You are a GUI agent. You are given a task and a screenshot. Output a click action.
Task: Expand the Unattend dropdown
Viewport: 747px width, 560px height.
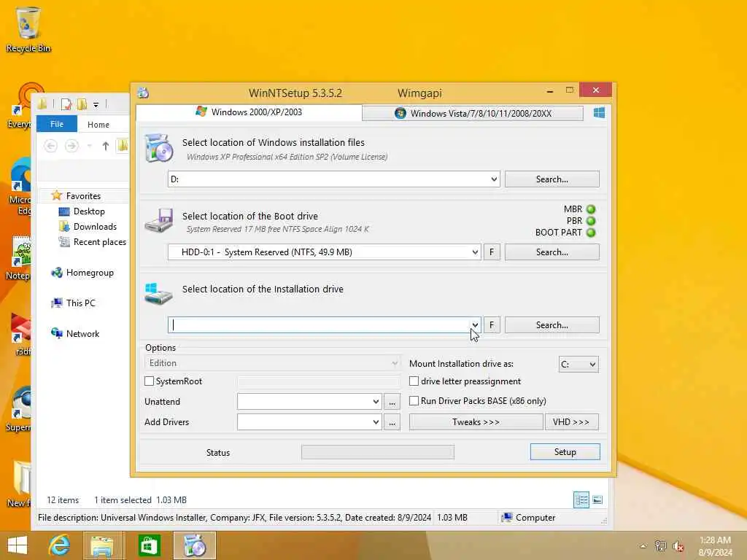tap(376, 402)
